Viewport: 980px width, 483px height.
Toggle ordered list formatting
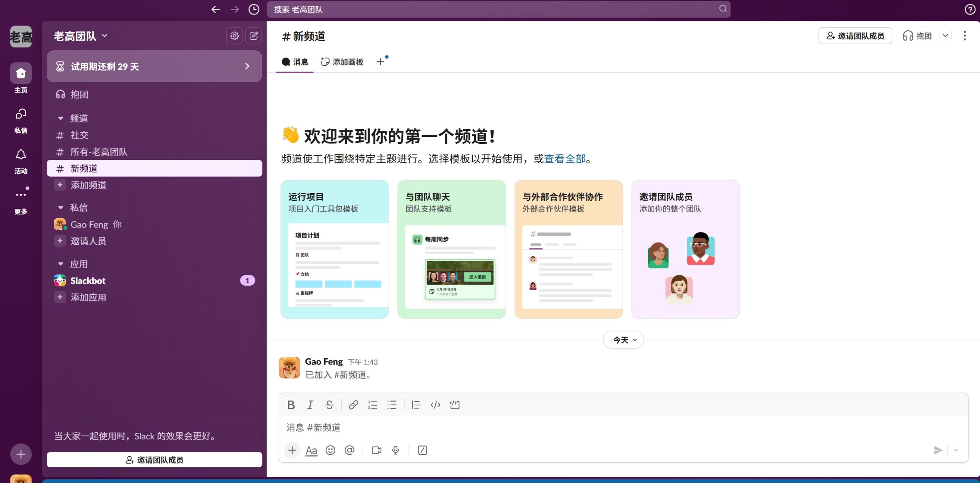(372, 405)
